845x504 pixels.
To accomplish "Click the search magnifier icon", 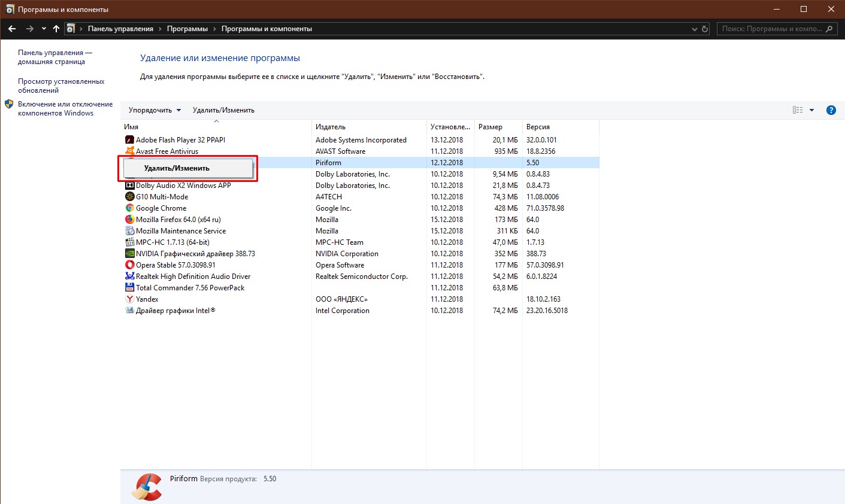I will click(x=829, y=29).
